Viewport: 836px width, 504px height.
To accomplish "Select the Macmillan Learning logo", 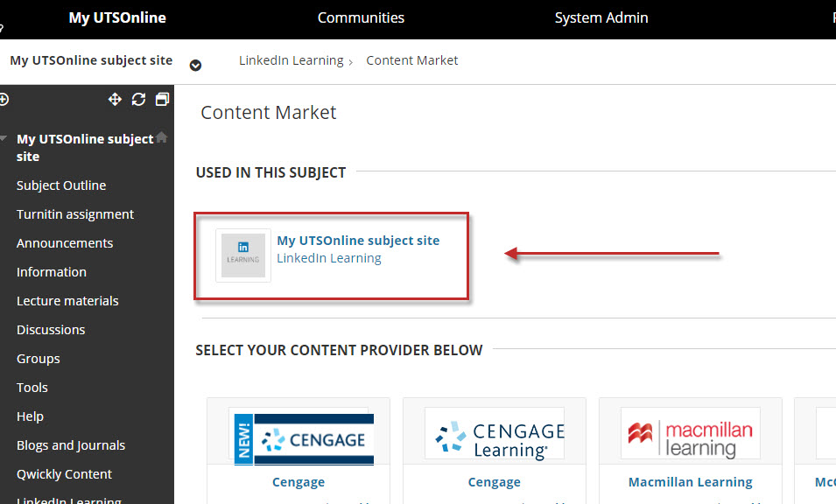I will (x=690, y=433).
